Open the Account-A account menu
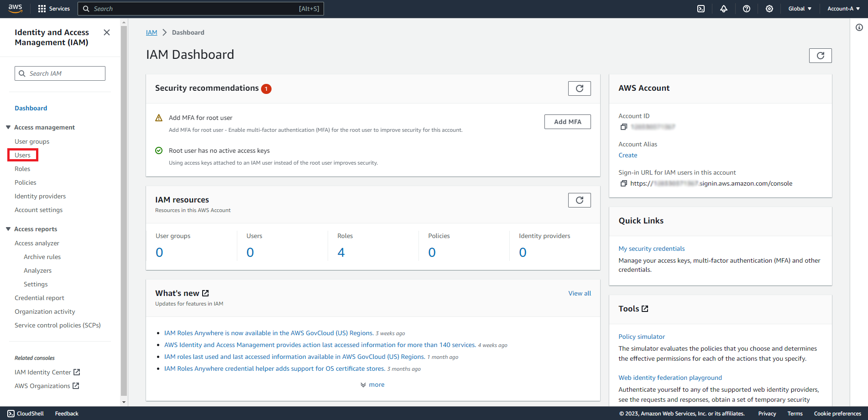The width and height of the screenshot is (868, 420). 843,9
